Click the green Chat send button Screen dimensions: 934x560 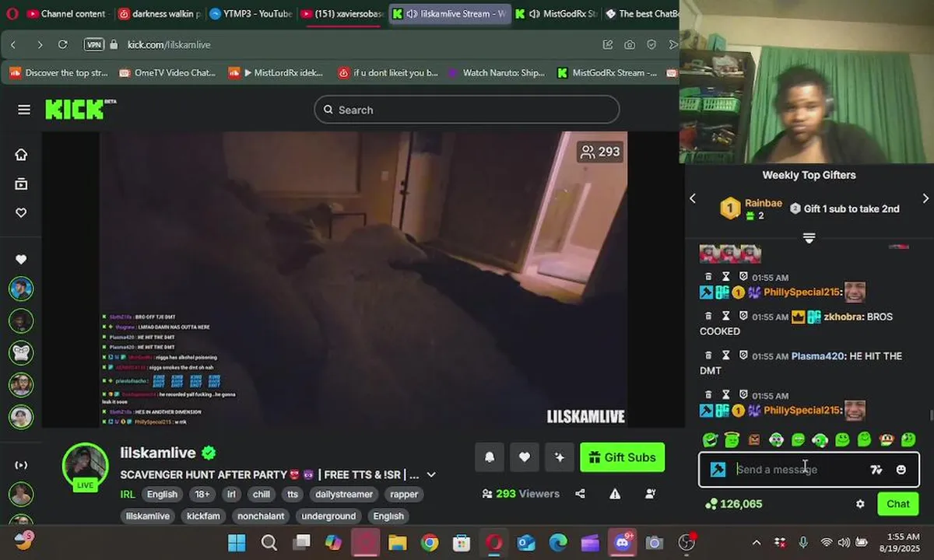[898, 504]
